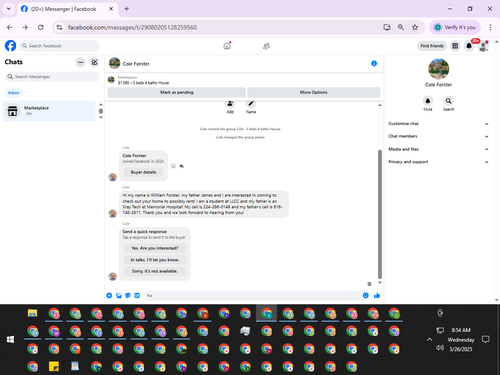Send a thumbs-up like

point(377,295)
